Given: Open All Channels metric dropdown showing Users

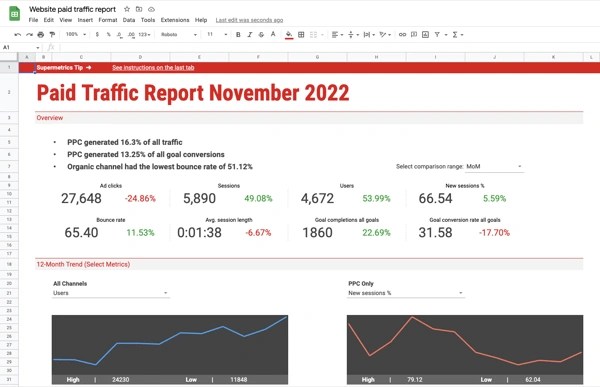Looking at the screenshot, I should [x=111, y=293].
